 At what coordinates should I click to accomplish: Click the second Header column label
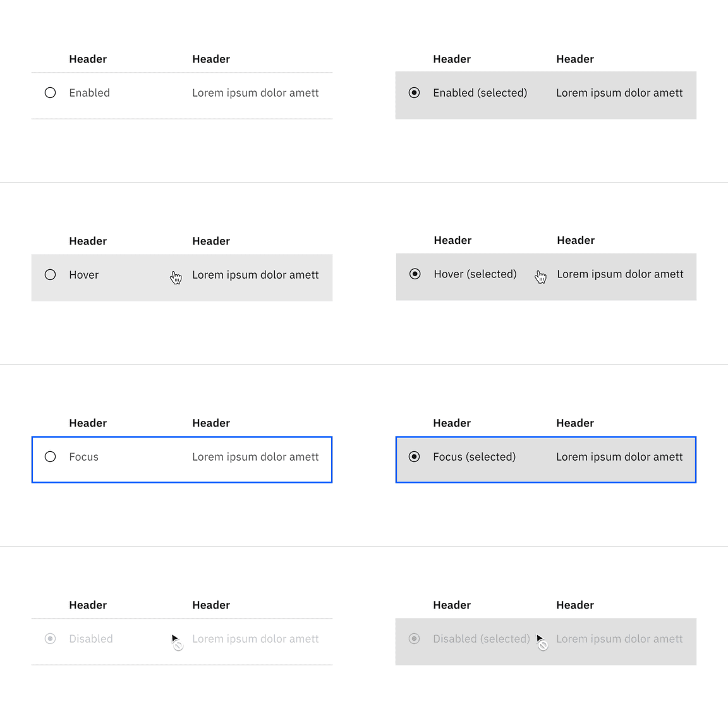coord(211,59)
